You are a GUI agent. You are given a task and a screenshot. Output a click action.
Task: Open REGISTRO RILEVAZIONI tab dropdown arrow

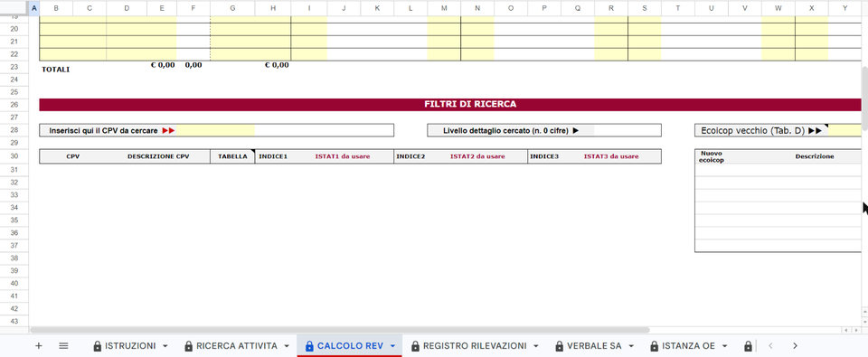(536, 346)
